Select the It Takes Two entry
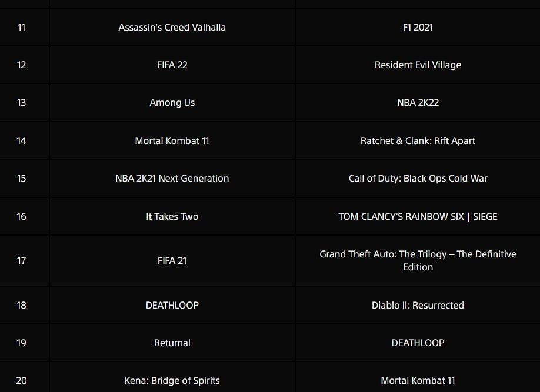540x392 pixels. coord(172,216)
